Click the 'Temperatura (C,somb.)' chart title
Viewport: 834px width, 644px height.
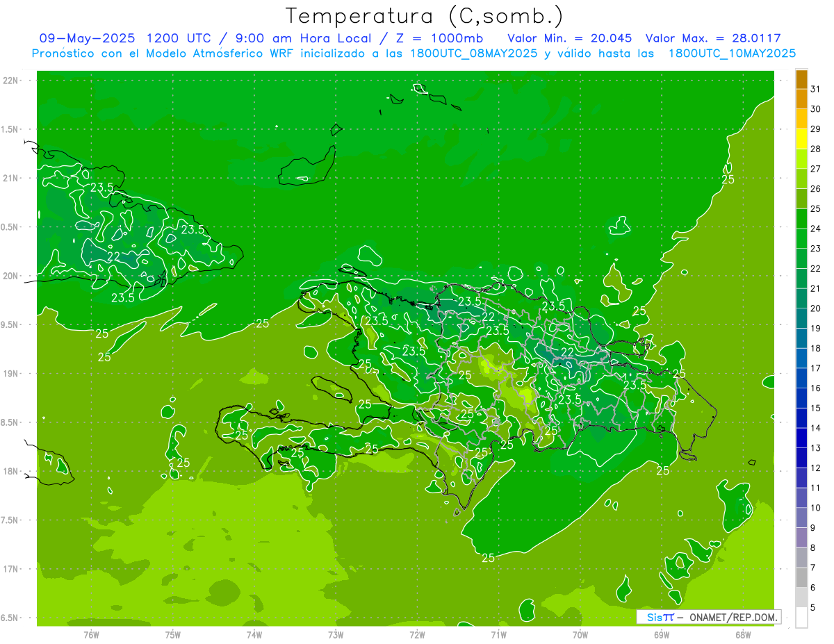click(x=424, y=16)
